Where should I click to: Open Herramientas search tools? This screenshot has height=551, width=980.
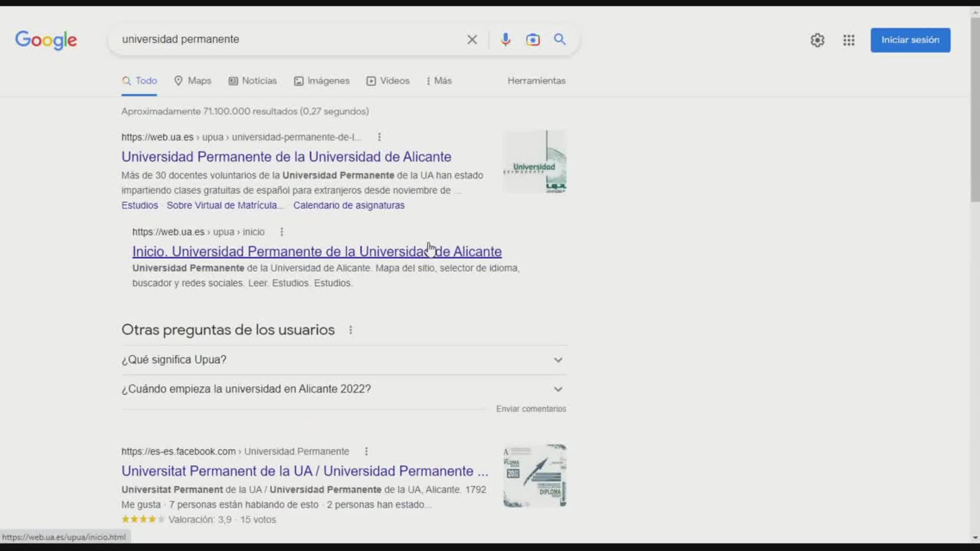click(536, 81)
